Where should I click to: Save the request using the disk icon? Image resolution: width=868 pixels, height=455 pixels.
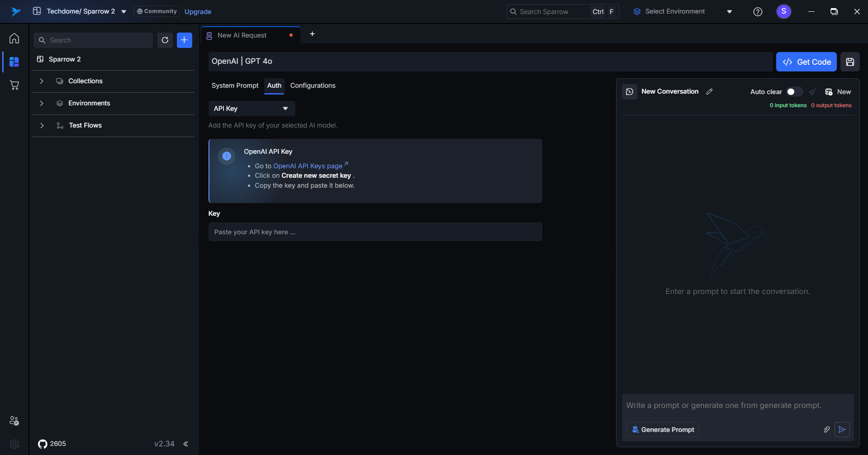click(x=850, y=62)
